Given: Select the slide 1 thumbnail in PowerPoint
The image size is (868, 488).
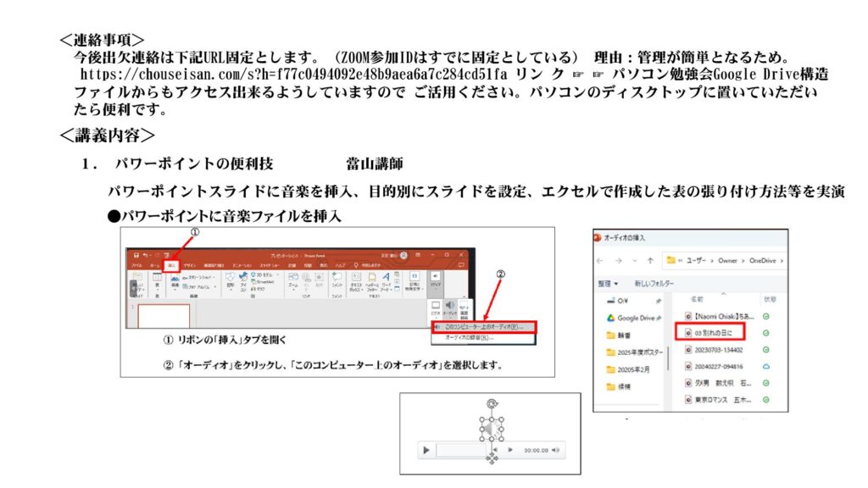Looking at the screenshot, I should click(164, 315).
